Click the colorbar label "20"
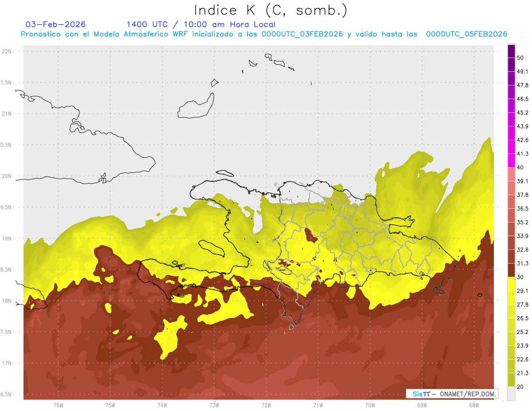Image resolution: width=532 pixels, height=411 pixels. tap(521, 387)
